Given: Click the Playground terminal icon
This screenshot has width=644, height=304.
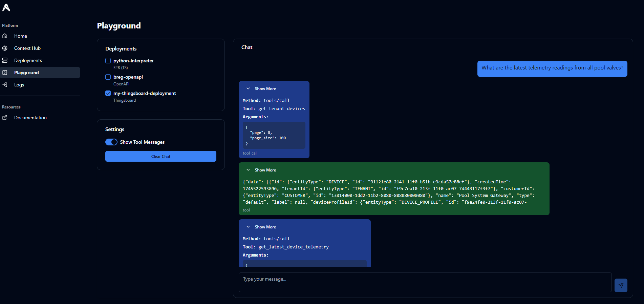Looking at the screenshot, I should (5, 73).
